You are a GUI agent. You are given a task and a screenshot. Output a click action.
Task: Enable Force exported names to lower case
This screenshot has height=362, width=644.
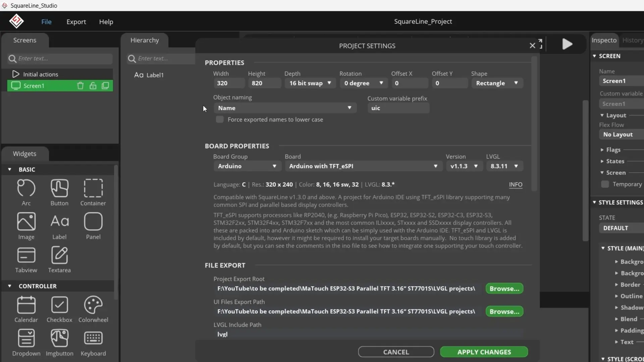pos(220,119)
